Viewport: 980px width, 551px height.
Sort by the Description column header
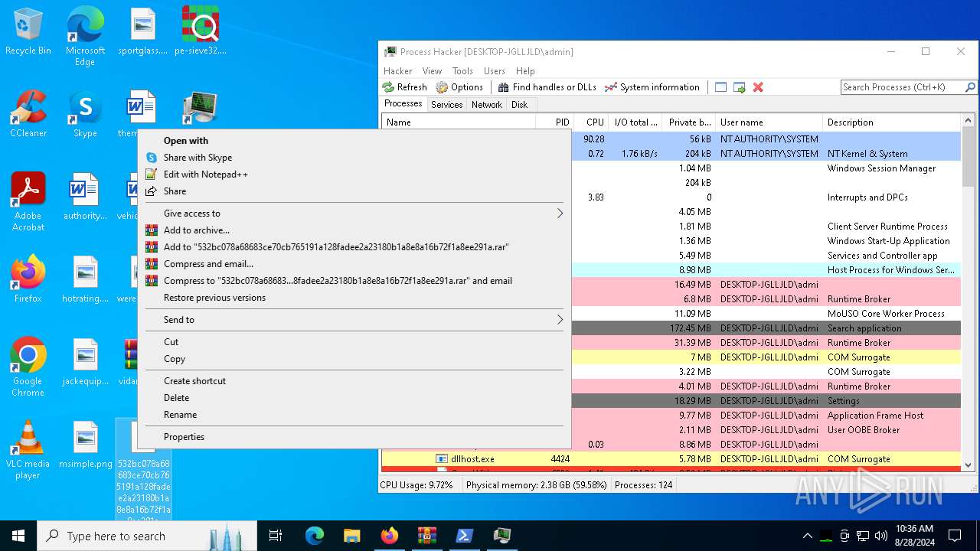(891, 122)
